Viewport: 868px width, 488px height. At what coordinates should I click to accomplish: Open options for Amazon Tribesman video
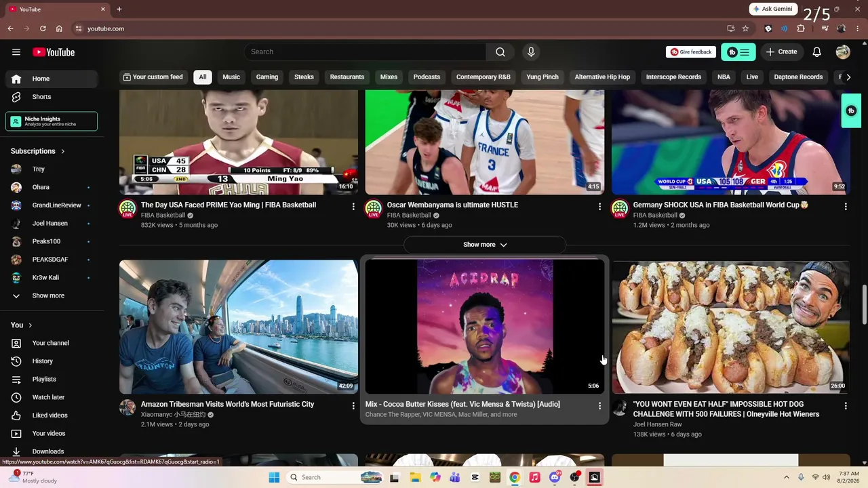353,405
